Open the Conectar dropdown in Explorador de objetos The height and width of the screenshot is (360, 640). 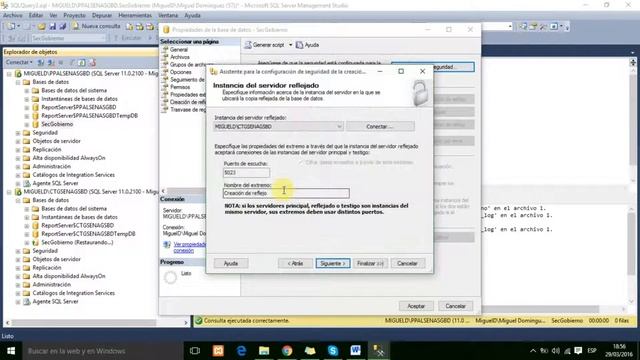(19, 62)
